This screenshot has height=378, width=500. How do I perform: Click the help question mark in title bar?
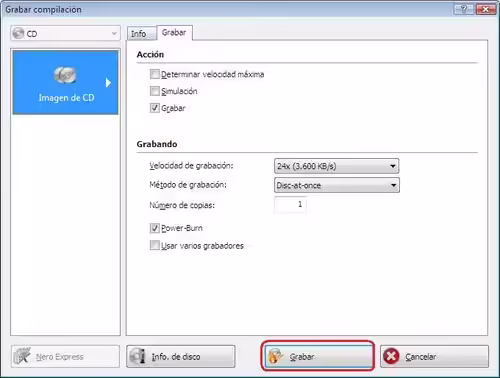464,9
